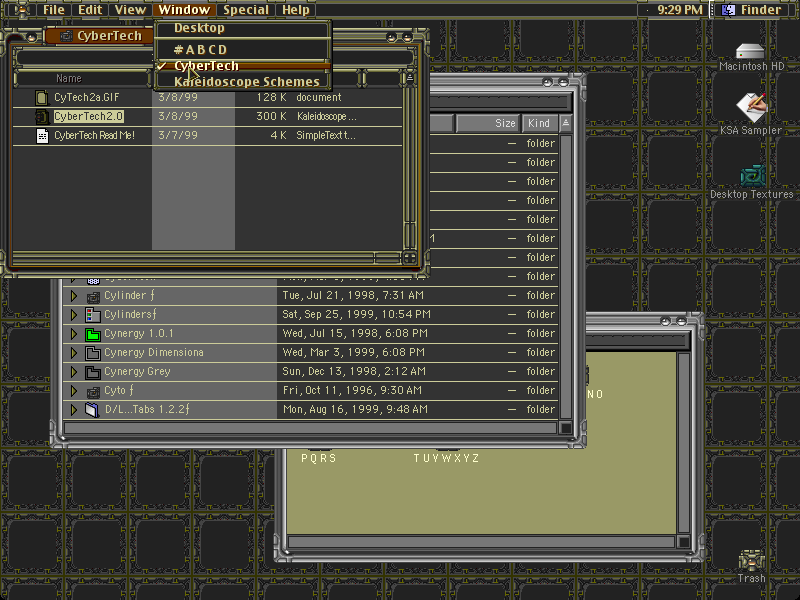Screen dimensions: 800x600
Task: Expand the D/L...Tabs 1.2.2ƒ folder
Action: coord(73,410)
